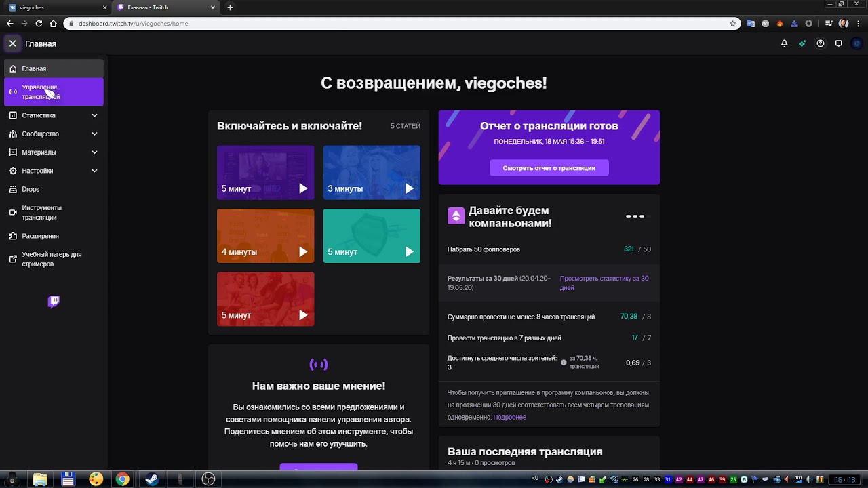
Task: Open Учебный лагерь для стримеров
Action: click(x=54, y=259)
